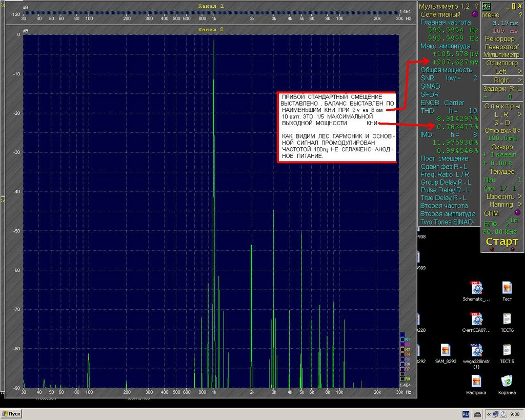Click the SNR measurement label
This screenshot has height=420, width=525.
tap(427, 78)
